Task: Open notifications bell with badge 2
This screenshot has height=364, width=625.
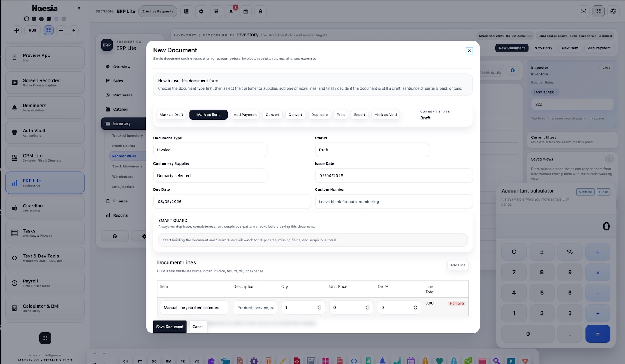Action: click(231, 11)
